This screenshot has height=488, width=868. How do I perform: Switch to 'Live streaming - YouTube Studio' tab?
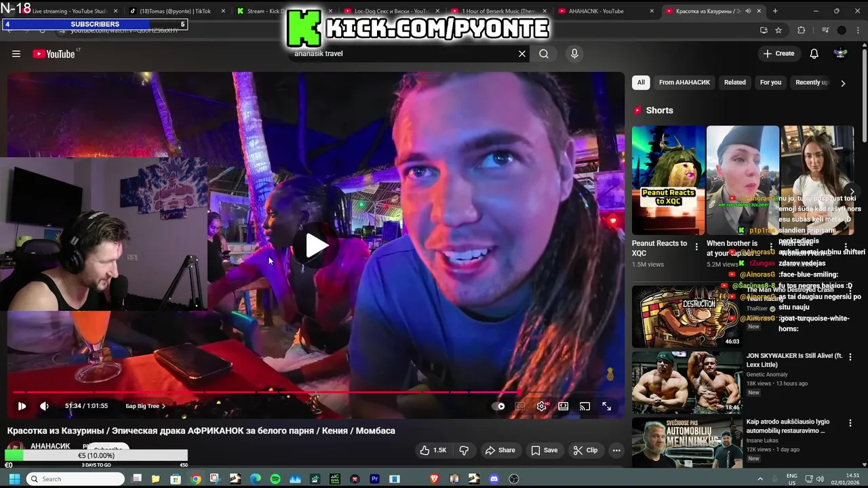69,11
